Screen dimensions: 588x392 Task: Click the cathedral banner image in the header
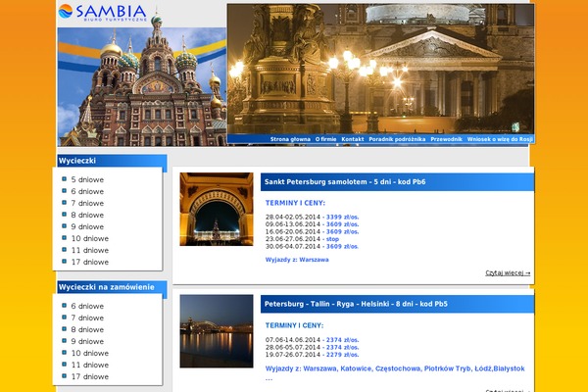(142, 86)
